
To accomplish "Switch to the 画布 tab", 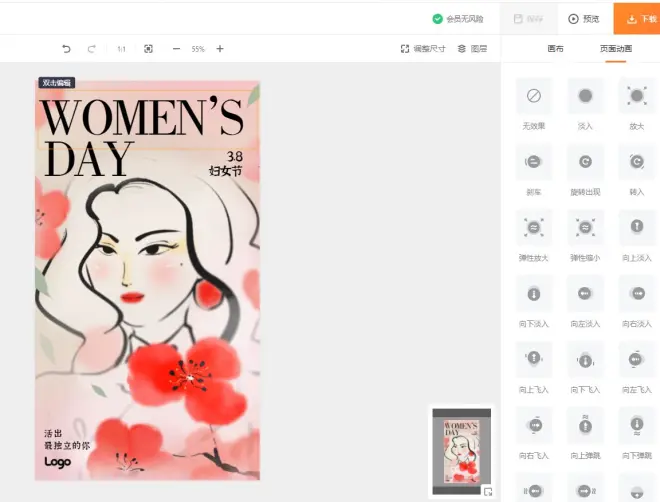I will [x=555, y=49].
